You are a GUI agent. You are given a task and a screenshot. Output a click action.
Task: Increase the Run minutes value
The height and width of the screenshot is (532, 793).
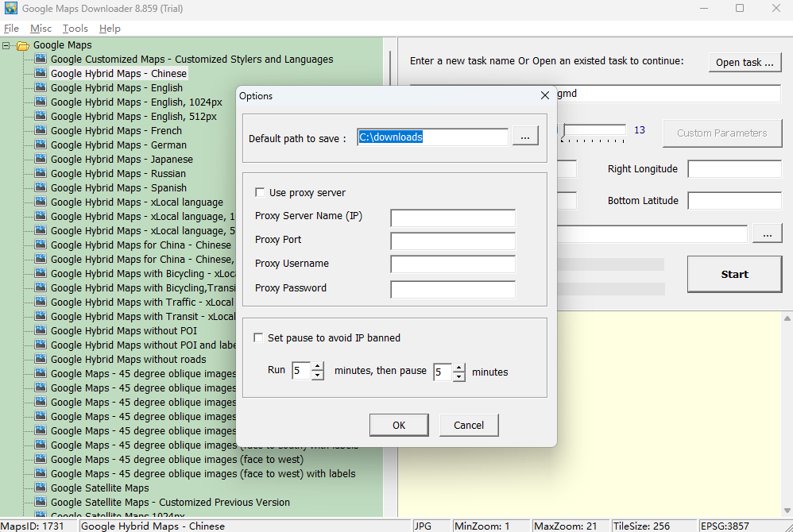pos(315,366)
